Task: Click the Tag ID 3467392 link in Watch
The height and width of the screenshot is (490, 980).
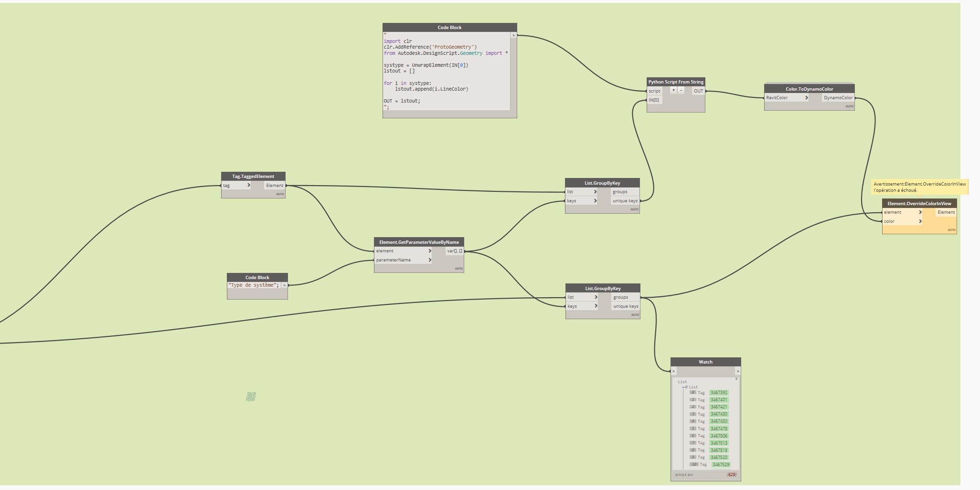Action: coord(718,393)
